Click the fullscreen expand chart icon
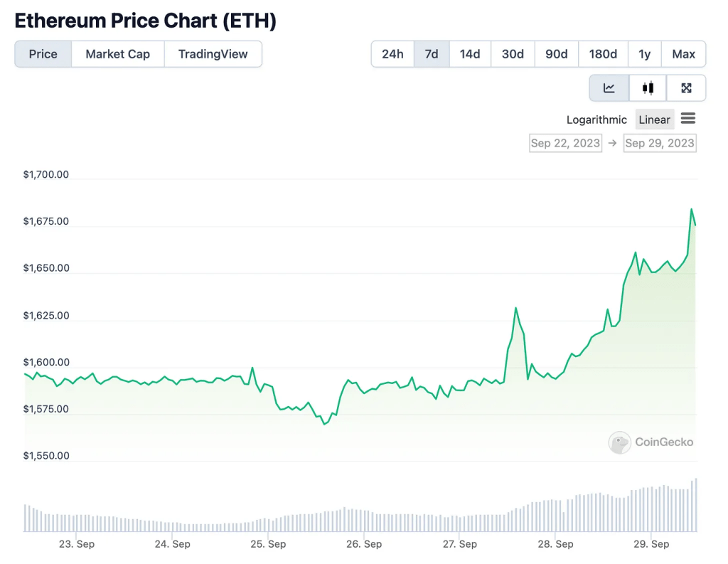This screenshot has height=564, width=728. [686, 88]
